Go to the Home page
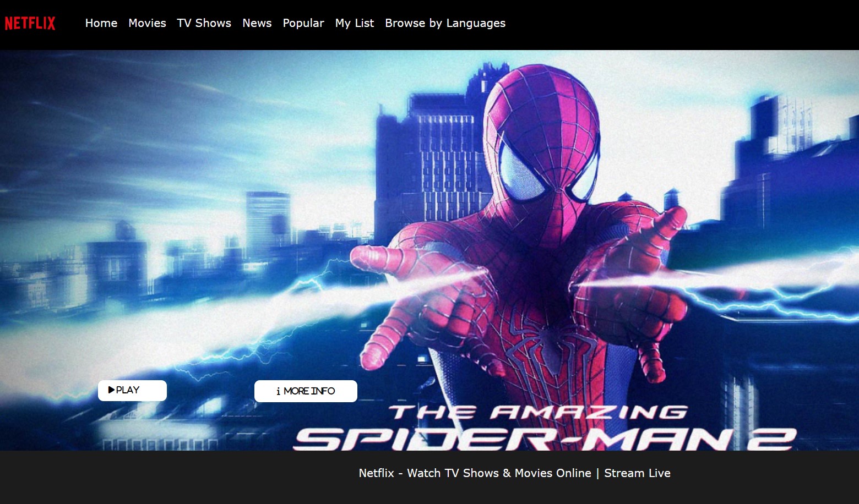This screenshot has height=504, width=859. pyautogui.click(x=101, y=23)
